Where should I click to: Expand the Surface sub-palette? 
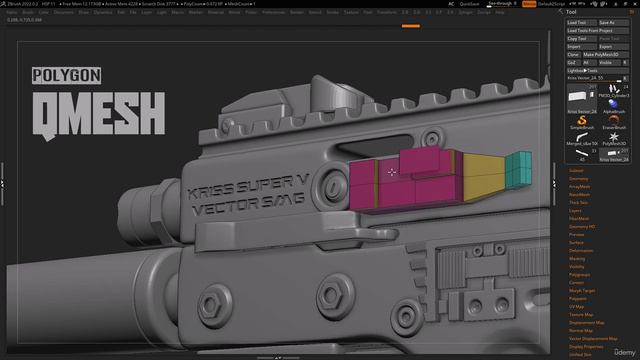pos(576,242)
